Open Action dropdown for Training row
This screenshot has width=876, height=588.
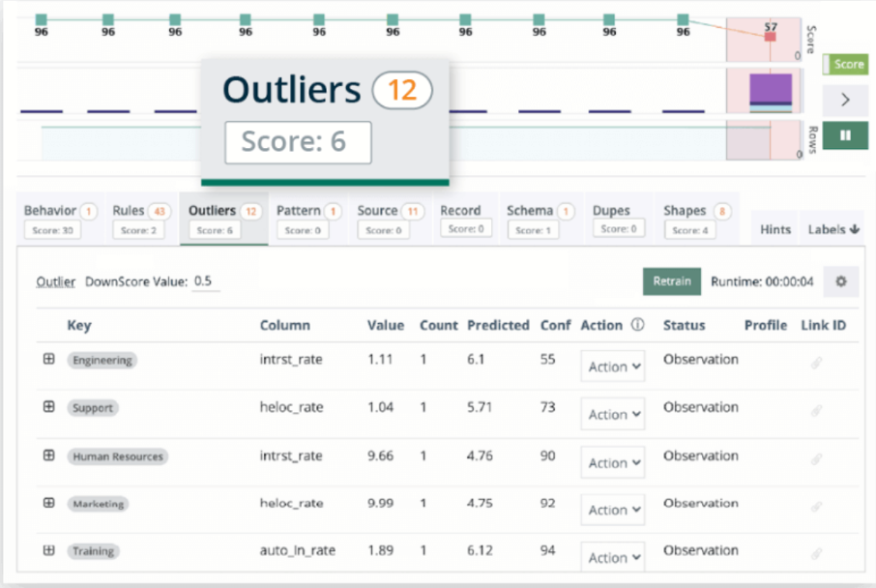[613, 558]
